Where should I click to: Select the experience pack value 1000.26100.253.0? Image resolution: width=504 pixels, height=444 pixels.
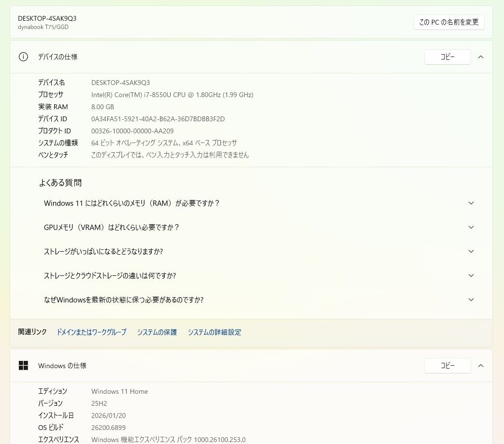169,440
